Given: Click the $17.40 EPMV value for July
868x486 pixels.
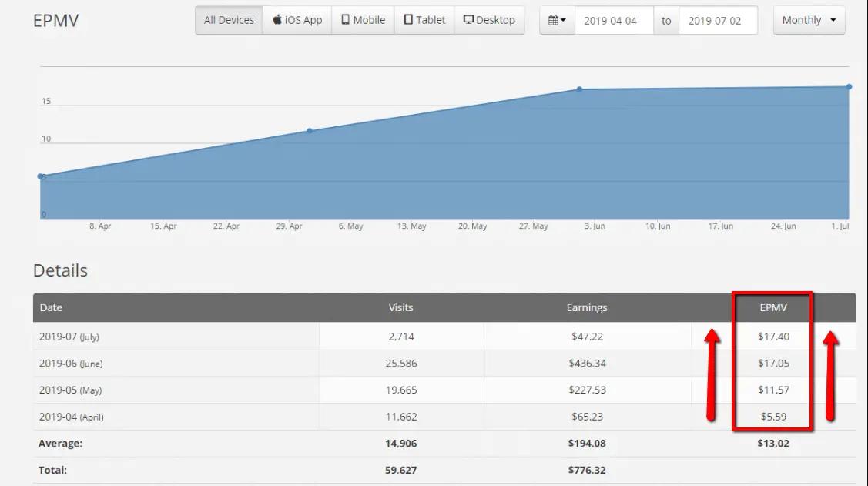Looking at the screenshot, I should (773, 337).
